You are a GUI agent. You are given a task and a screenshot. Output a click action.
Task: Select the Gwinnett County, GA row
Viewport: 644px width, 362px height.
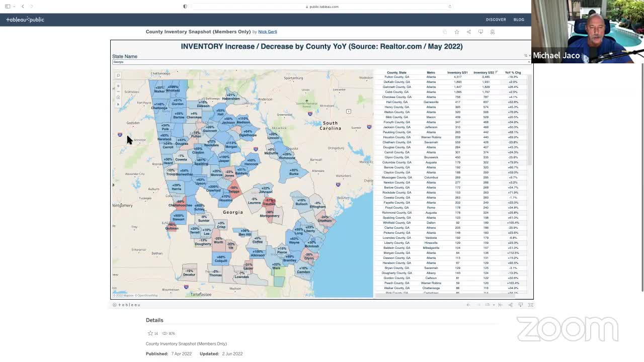(x=450, y=87)
